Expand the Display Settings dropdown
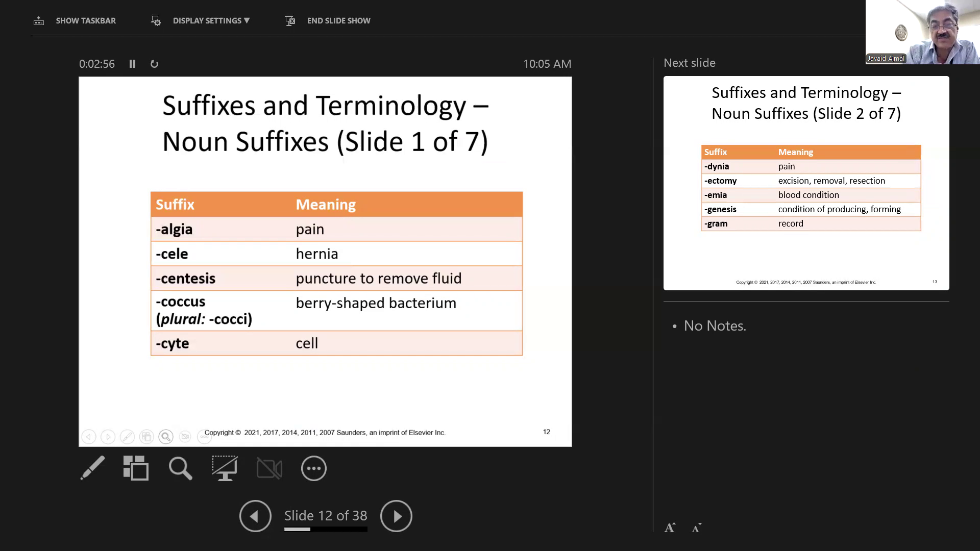This screenshot has height=551, width=980. click(x=211, y=20)
